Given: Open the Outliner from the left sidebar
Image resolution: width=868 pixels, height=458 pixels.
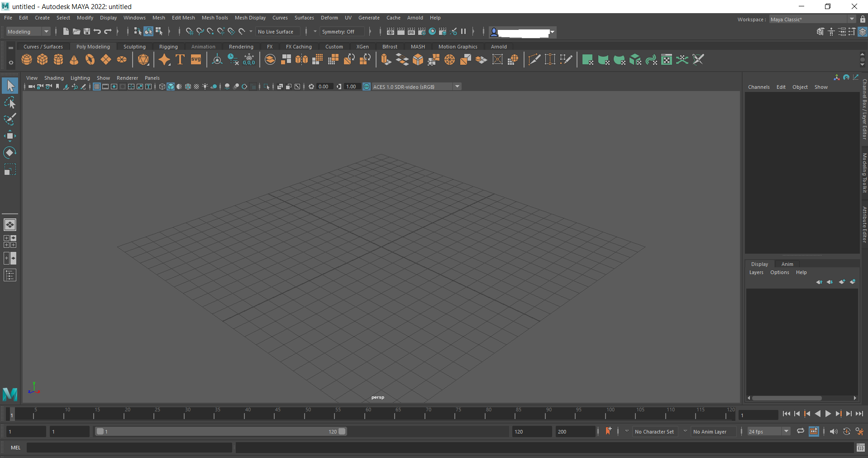Looking at the screenshot, I should click(x=10, y=275).
